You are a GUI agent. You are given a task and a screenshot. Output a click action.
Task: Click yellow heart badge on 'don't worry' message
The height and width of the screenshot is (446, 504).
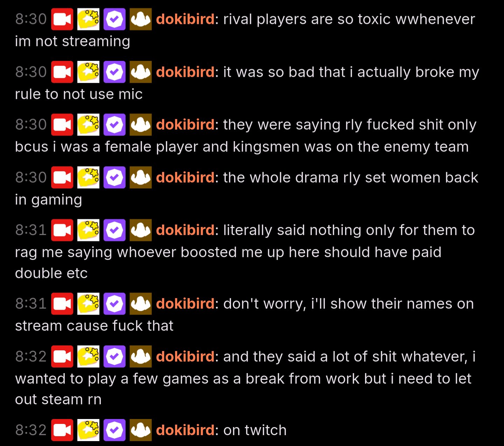88,304
